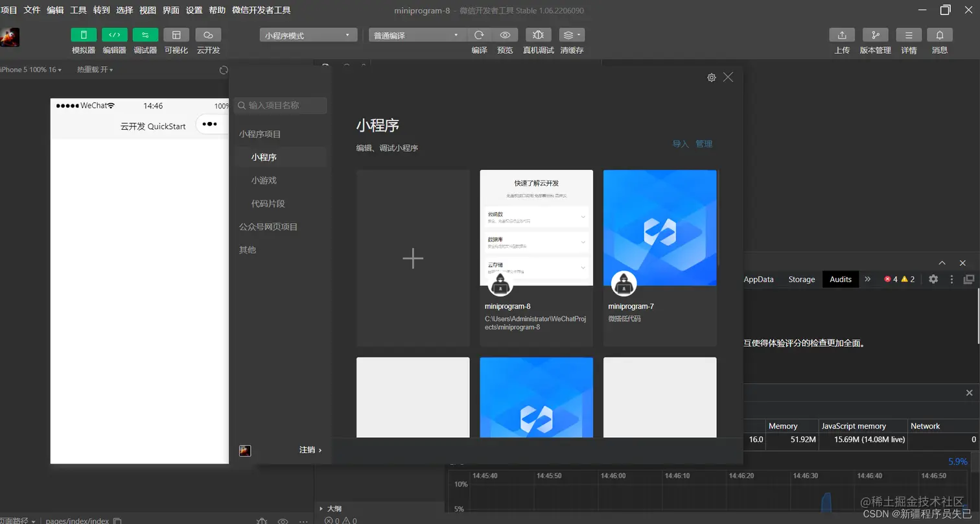The image size is (980, 524).
Task: Open the 热重载 开 hot reload dropdown
Action: pyautogui.click(x=95, y=69)
